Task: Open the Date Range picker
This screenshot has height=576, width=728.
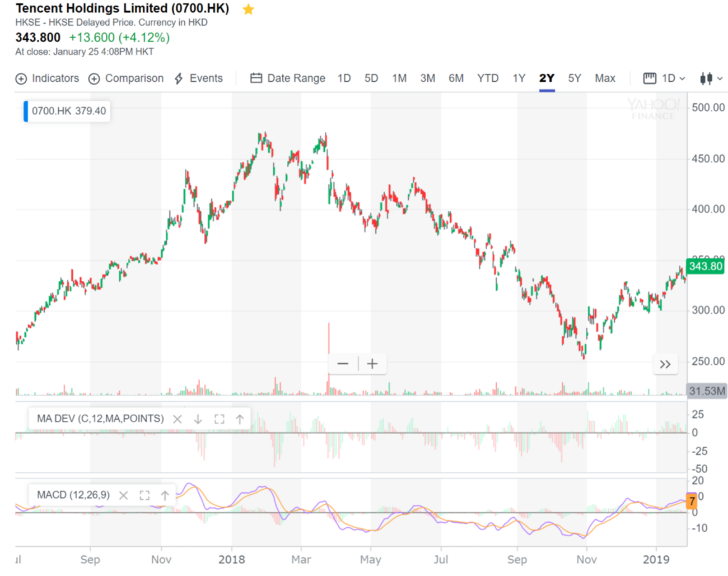Action: click(288, 78)
